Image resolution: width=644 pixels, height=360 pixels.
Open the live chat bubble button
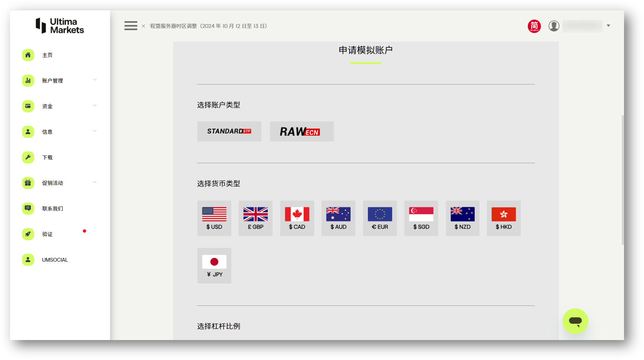coord(575,321)
